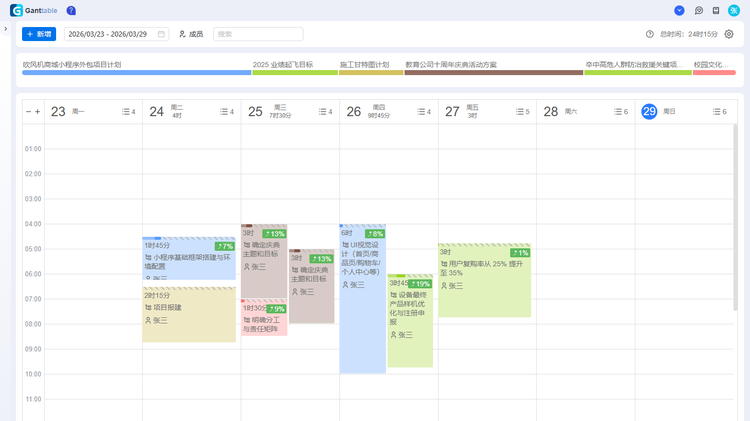Viewport: 750px width, 421px height.
Task: Open the 张 user avatar
Action: [734, 10]
